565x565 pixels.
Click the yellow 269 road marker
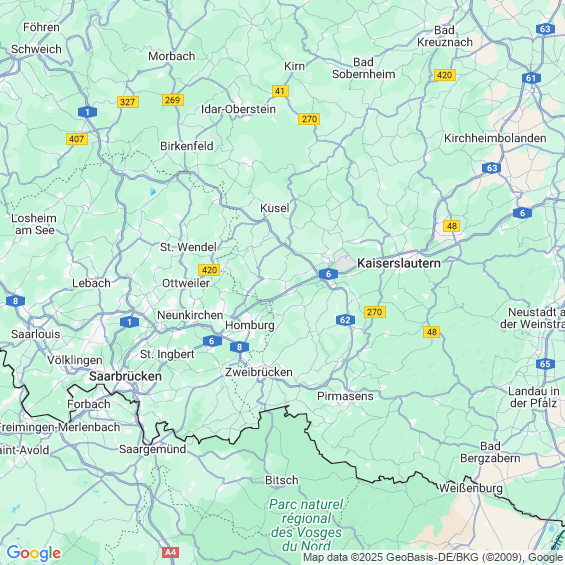click(173, 100)
